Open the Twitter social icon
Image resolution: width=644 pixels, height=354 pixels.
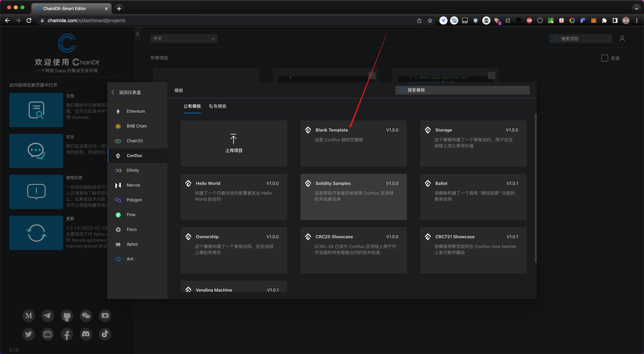(x=29, y=334)
